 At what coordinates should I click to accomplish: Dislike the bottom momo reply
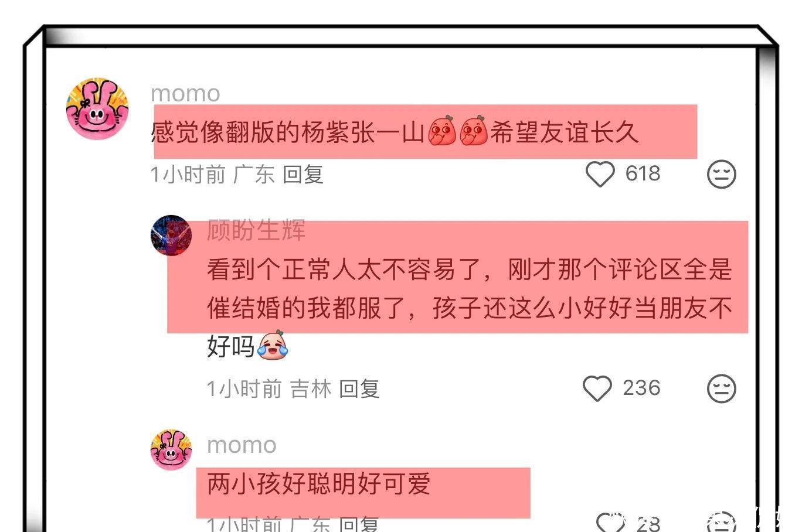click(721, 522)
